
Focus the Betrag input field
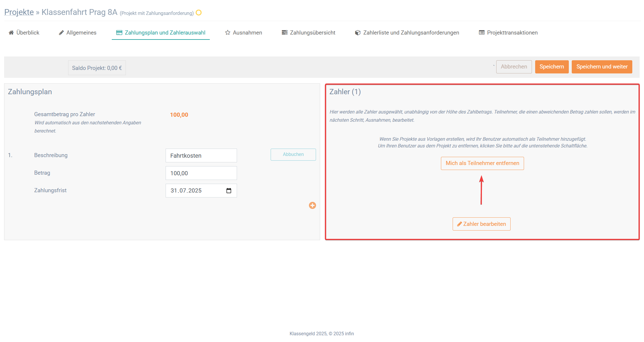[x=201, y=173]
